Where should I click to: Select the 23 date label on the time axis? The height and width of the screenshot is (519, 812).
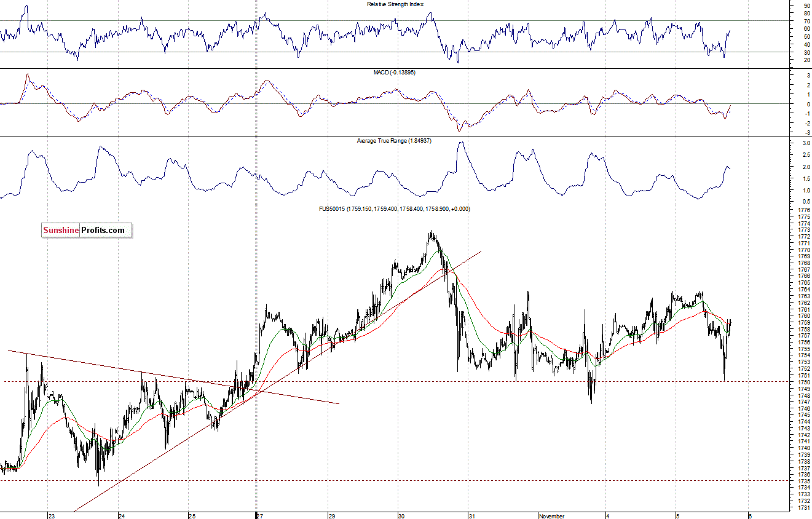tap(52, 515)
